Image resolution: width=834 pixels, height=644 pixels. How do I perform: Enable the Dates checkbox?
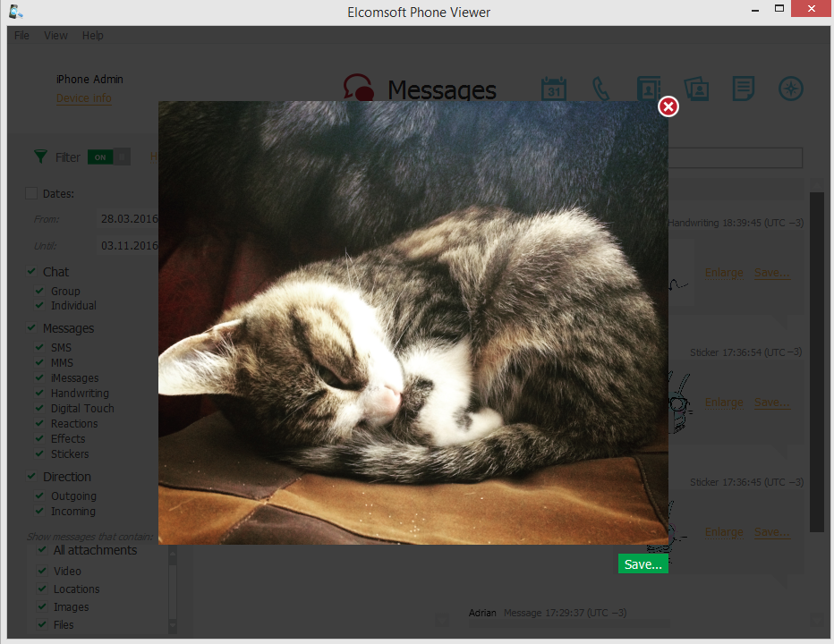[x=31, y=193]
